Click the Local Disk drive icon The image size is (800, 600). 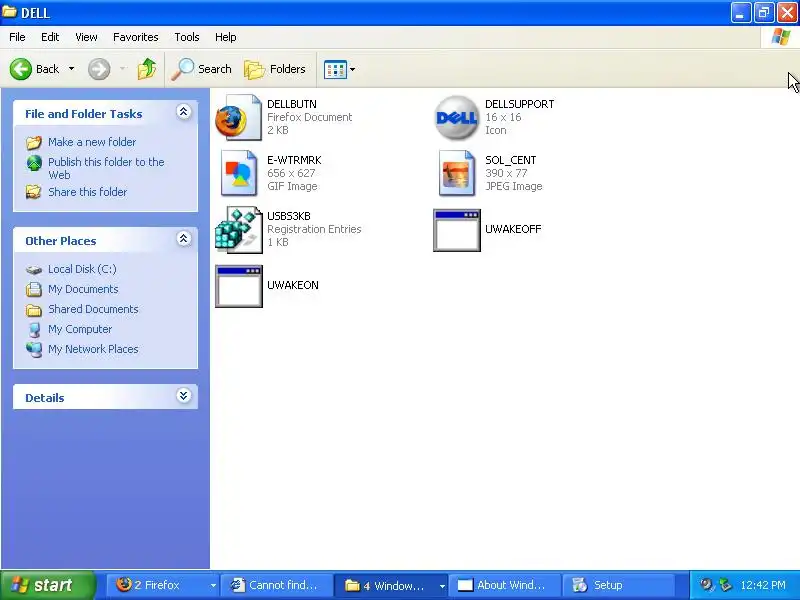[x=34, y=269]
